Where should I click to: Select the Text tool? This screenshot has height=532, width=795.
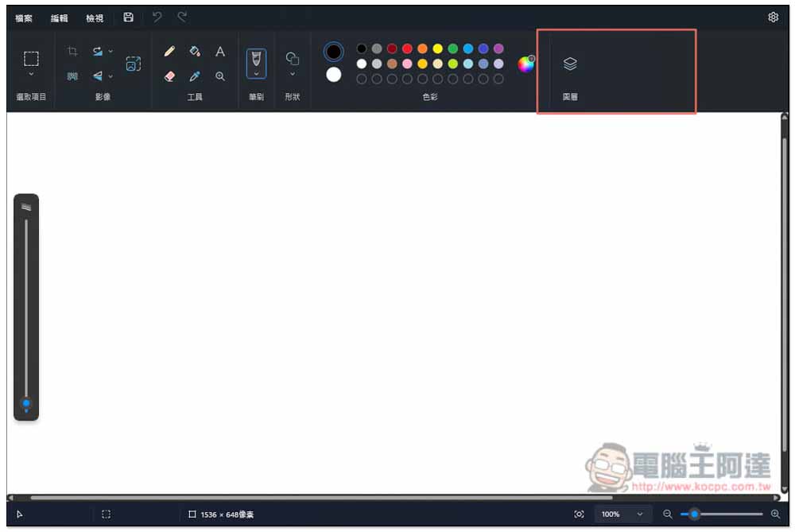point(220,51)
